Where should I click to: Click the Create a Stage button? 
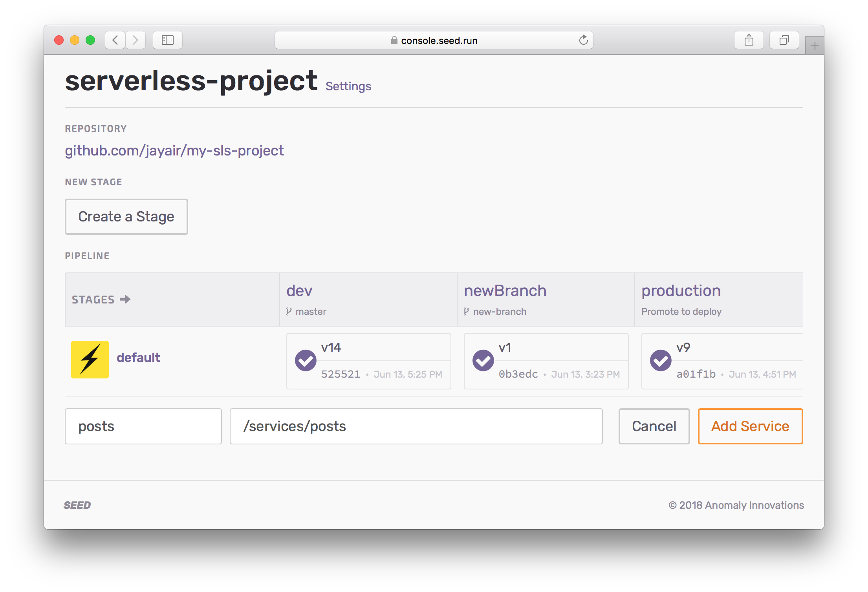[126, 217]
